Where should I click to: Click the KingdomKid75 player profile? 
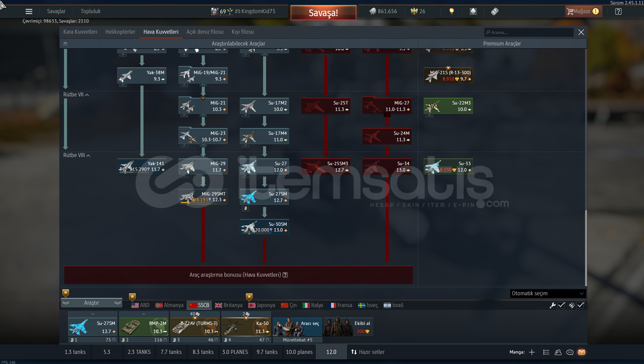tap(255, 11)
